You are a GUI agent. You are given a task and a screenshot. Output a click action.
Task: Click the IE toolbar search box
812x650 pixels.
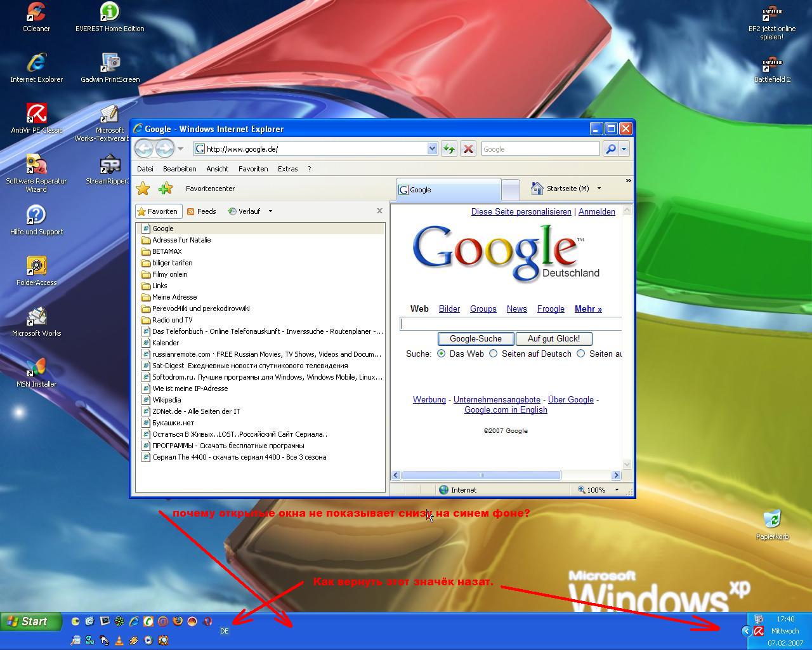pos(540,149)
